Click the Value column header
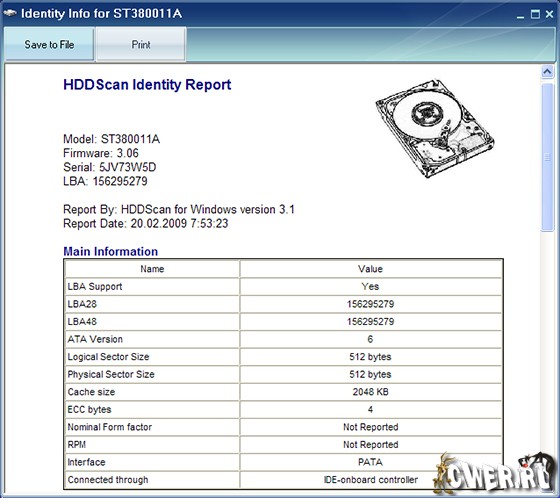 (x=370, y=269)
